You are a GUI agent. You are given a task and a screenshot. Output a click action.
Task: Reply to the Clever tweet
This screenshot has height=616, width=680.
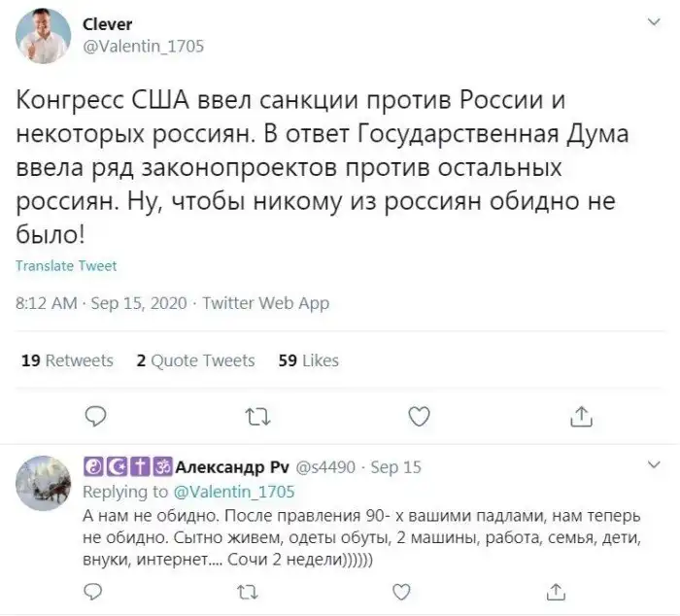tap(95, 417)
